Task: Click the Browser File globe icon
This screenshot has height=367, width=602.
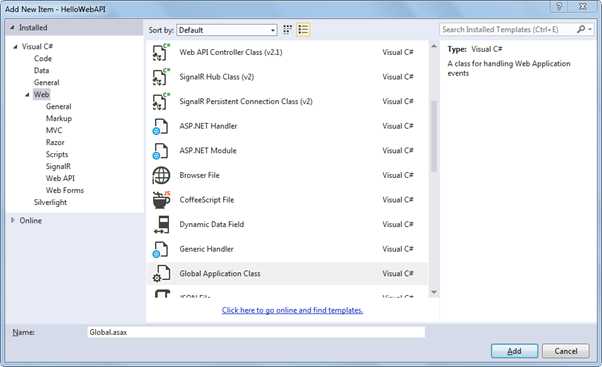Action: click(x=161, y=175)
